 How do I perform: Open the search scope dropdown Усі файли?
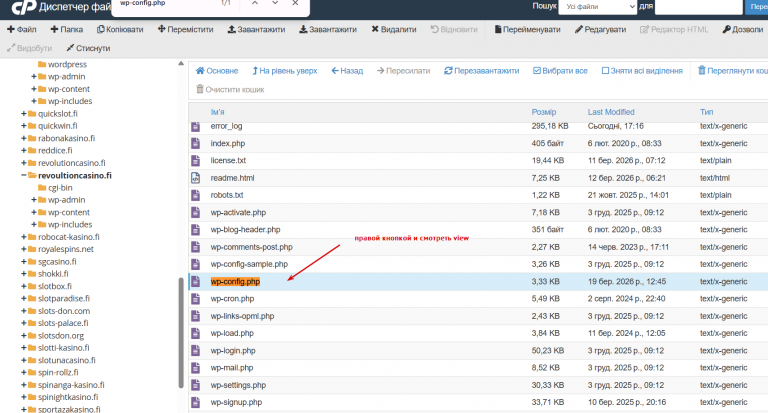pos(598,6)
